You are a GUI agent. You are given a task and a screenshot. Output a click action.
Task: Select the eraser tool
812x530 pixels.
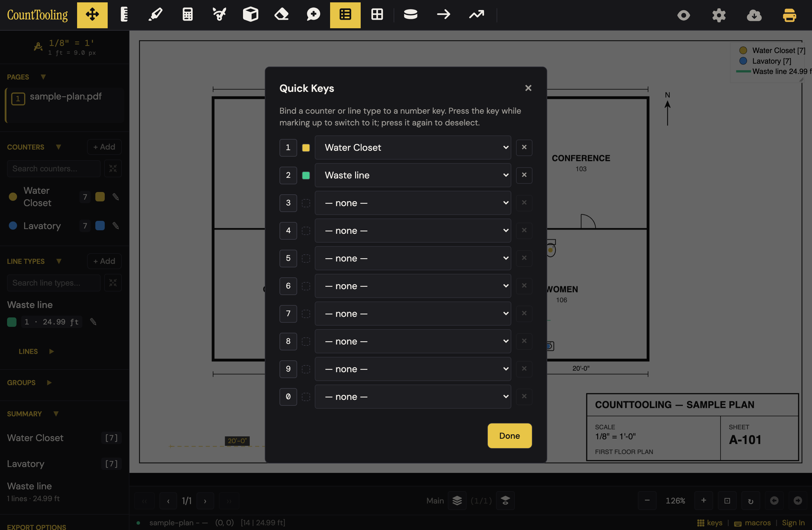click(282, 15)
